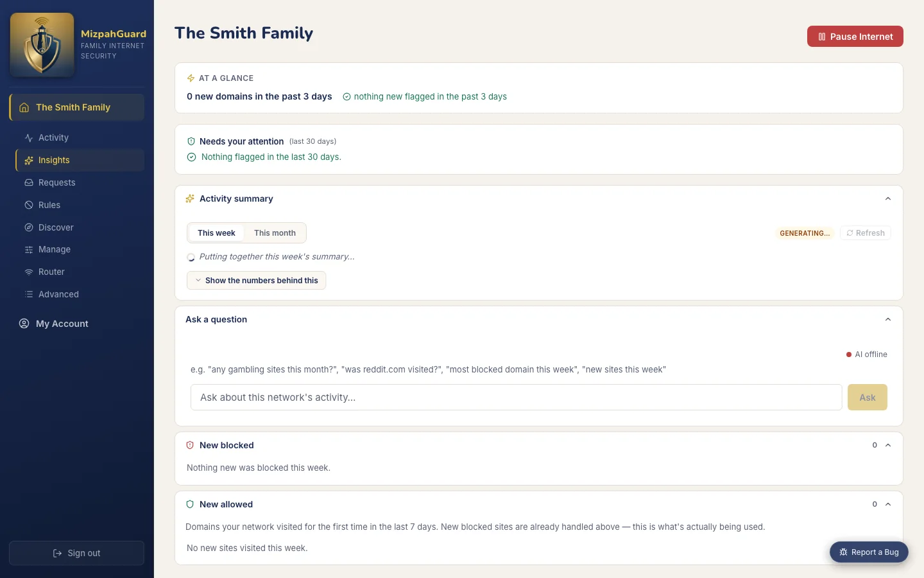Expand Show the numbers behind this
Screen dimensions: 924x578
pyautogui.click(x=257, y=281)
